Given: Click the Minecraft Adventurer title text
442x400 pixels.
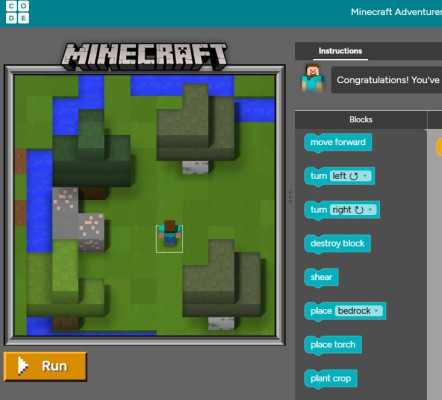Looking at the screenshot, I should pos(396,12).
